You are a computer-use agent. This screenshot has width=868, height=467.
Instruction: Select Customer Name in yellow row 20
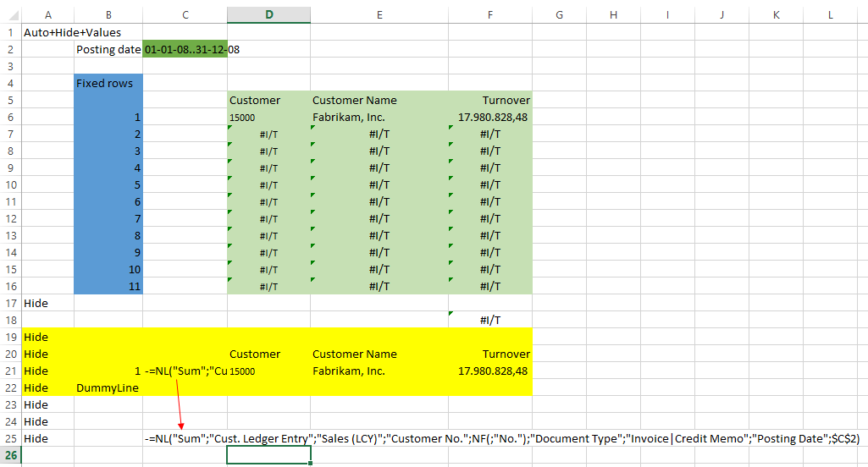[x=379, y=354]
